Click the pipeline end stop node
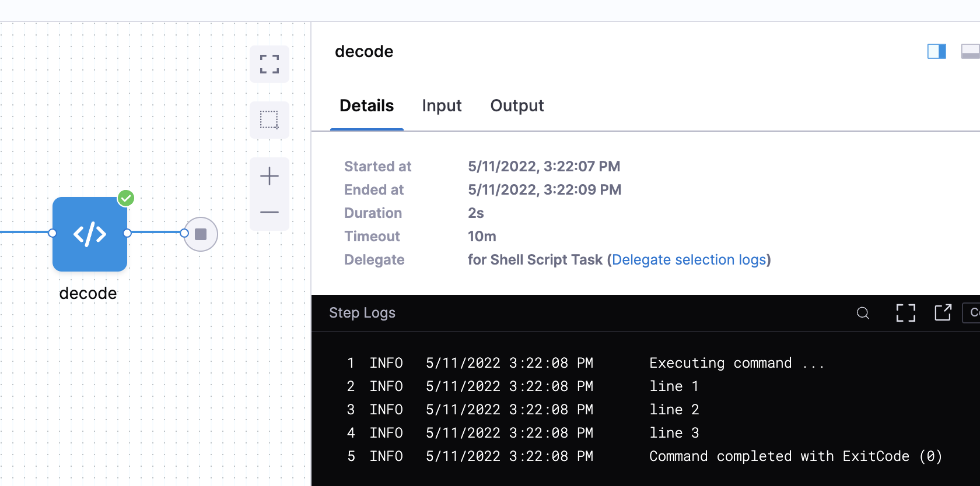The width and height of the screenshot is (980, 486). [201, 234]
